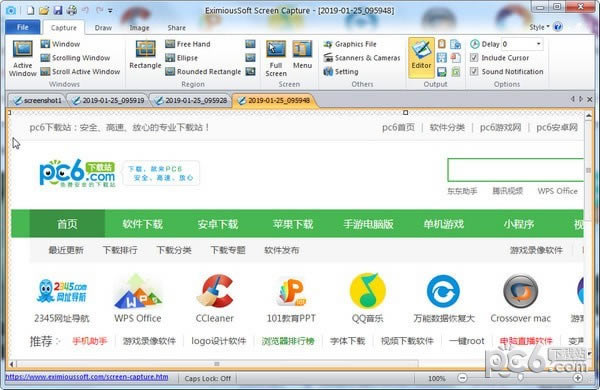Click the WPS Office icon in captured page
Viewport: 600px width, 390px height.
[138, 292]
